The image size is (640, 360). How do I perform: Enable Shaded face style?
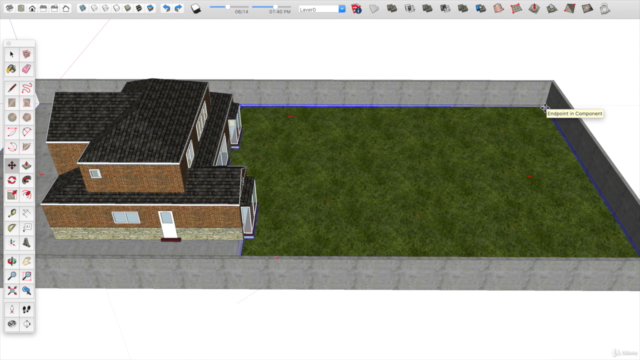128,8
